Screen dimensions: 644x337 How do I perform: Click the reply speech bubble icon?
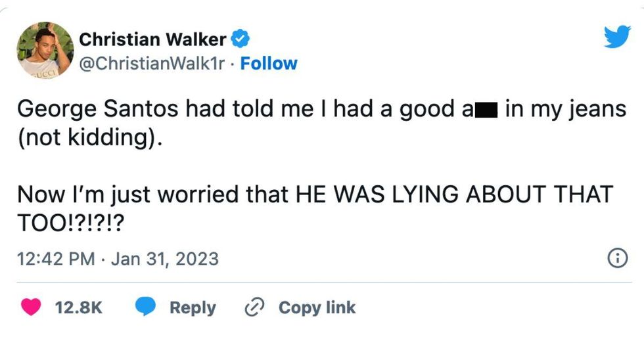[x=147, y=307]
